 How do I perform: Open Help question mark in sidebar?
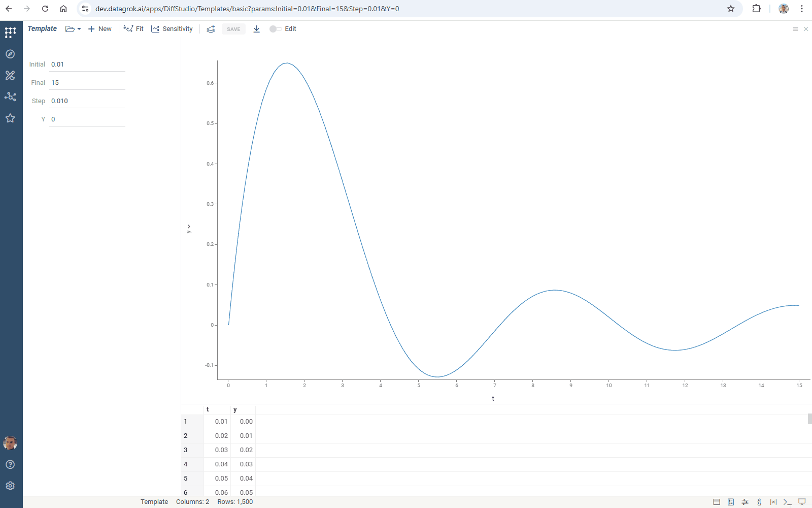click(x=10, y=464)
